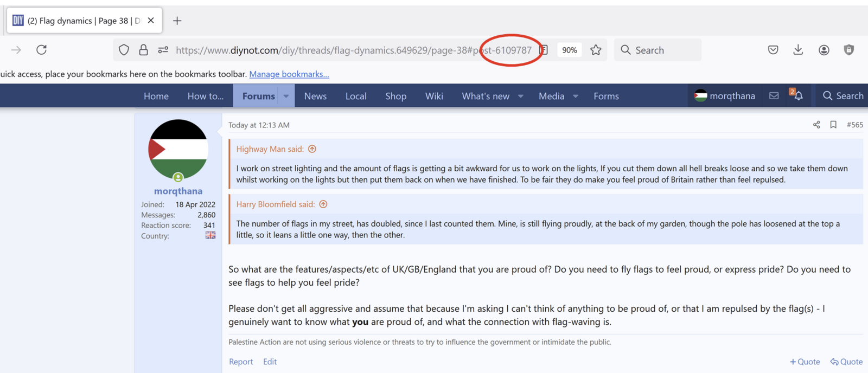Click the share icon on post #565
868x373 pixels.
coord(816,125)
